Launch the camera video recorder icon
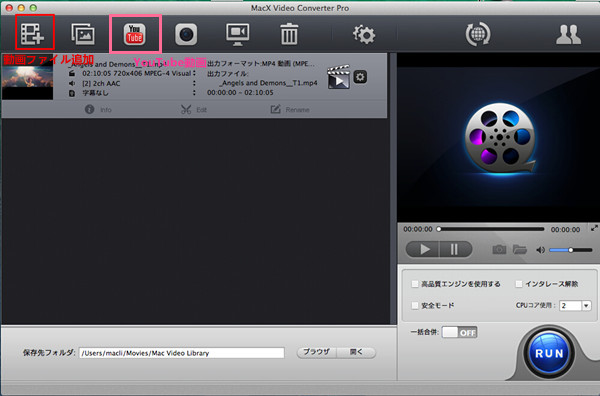600x396 pixels. point(186,34)
